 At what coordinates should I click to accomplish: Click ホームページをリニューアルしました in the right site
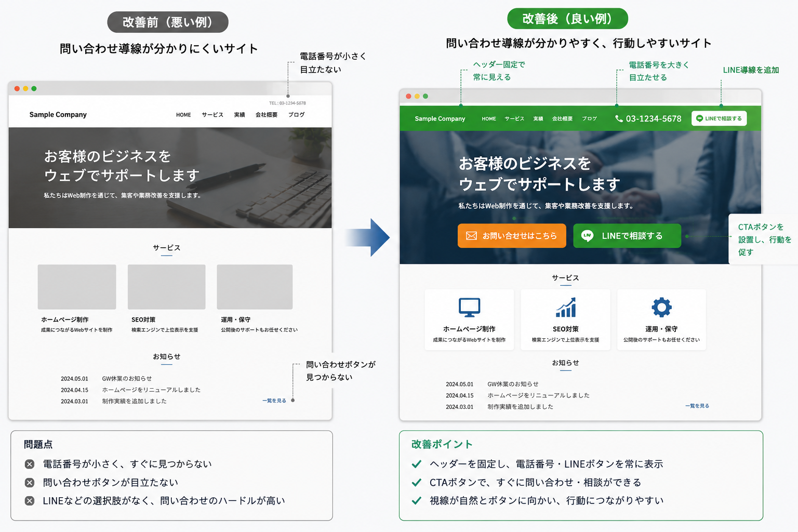(538, 395)
